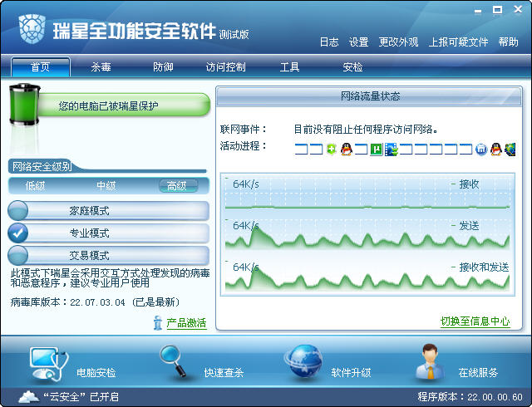Click the 接收 traffic graph
532x407 pixels.
pyautogui.click(x=367, y=194)
